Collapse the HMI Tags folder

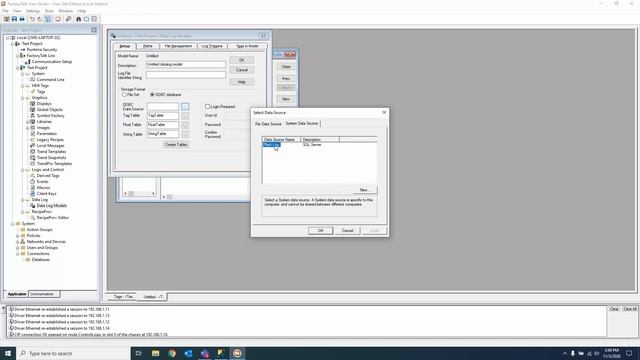22,86
